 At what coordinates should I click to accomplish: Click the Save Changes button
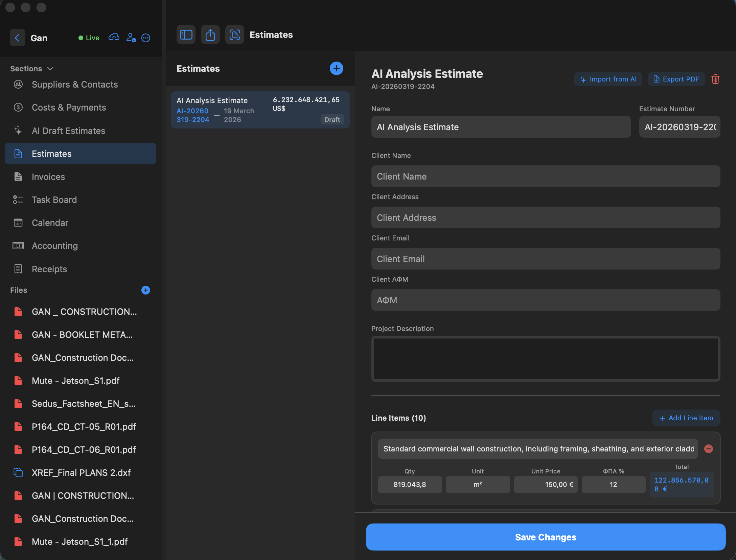pos(546,537)
